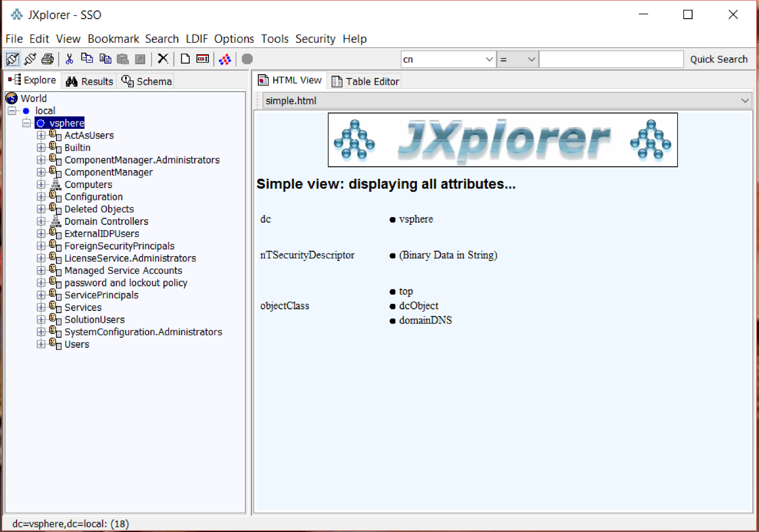Expand the ForeignSecurityPrincipals node
This screenshot has width=759, height=532.
coord(41,246)
